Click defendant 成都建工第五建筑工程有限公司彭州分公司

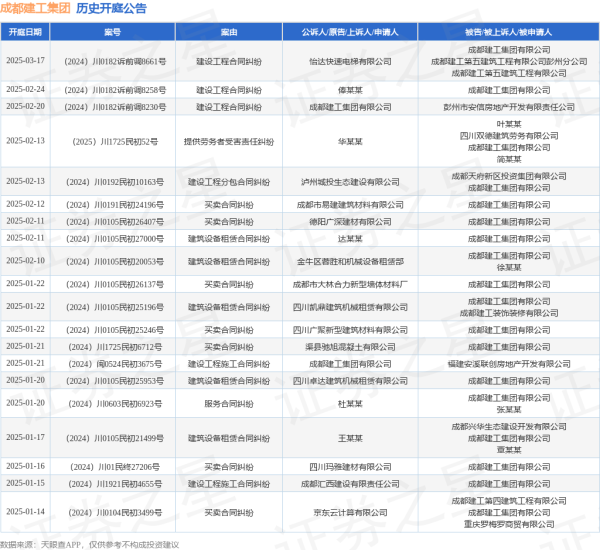(509, 62)
